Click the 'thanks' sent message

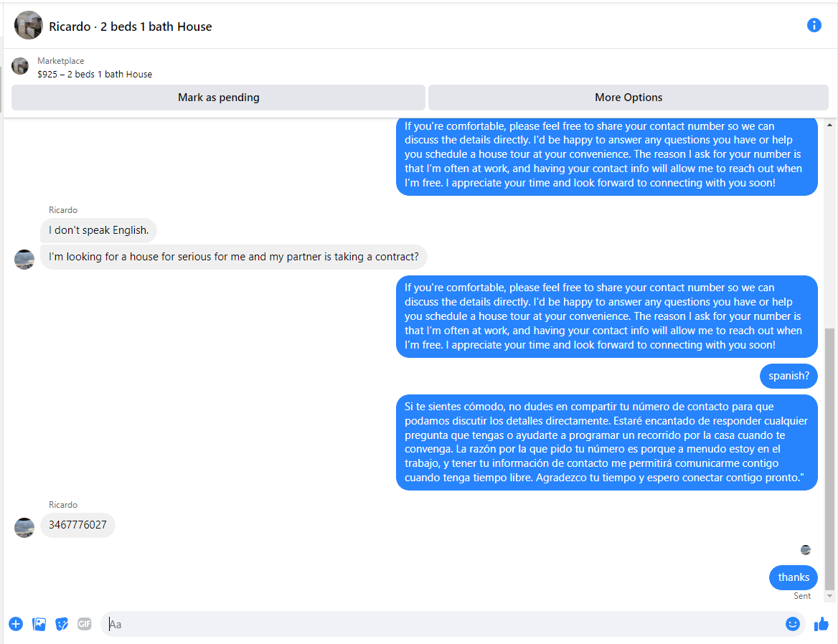click(x=793, y=577)
